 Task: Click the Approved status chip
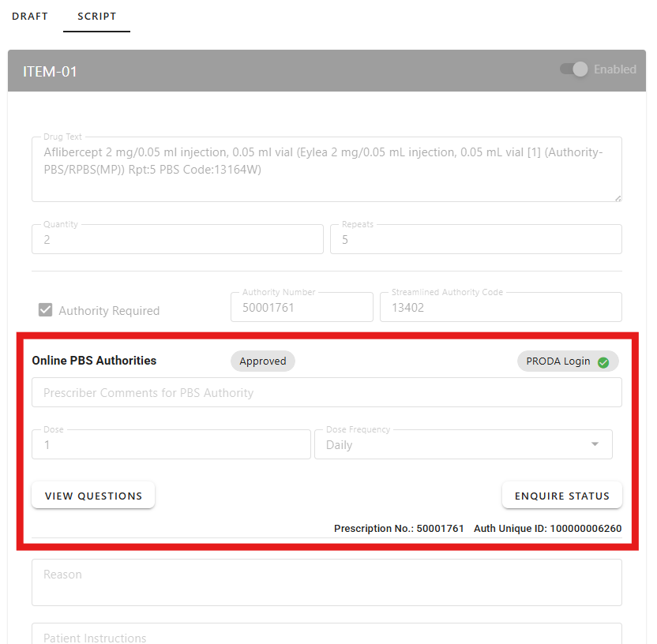tap(262, 361)
